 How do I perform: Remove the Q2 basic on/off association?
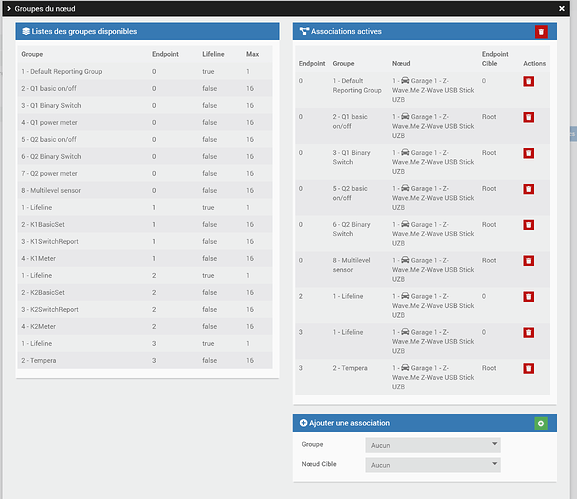[528, 189]
